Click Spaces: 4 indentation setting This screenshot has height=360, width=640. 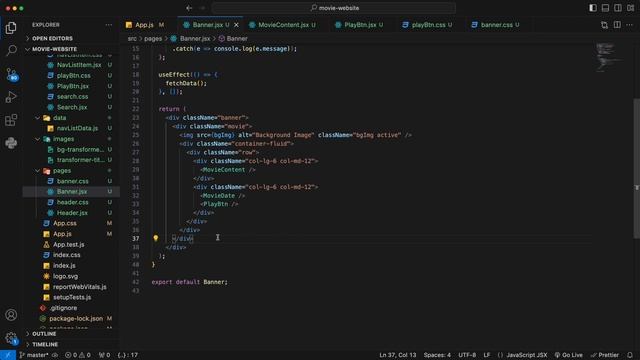[x=437, y=355]
